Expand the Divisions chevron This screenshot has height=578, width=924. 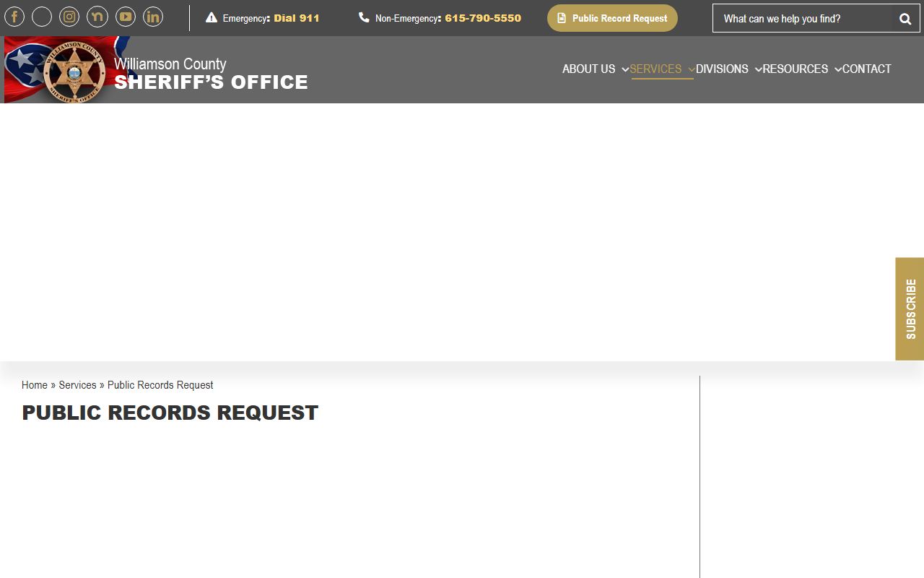pyautogui.click(x=759, y=69)
